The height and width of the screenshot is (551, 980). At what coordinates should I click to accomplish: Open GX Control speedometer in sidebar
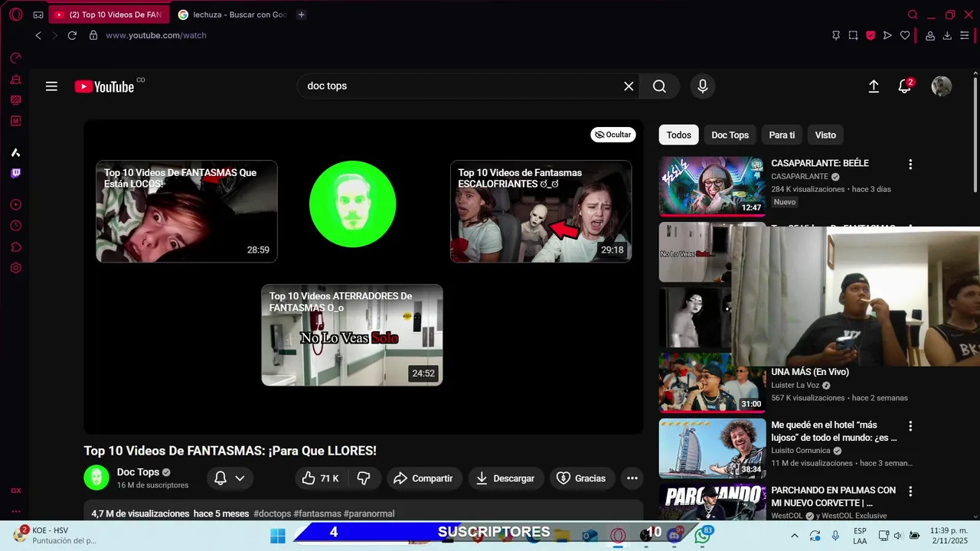pyautogui.click(x=15, y=58)
